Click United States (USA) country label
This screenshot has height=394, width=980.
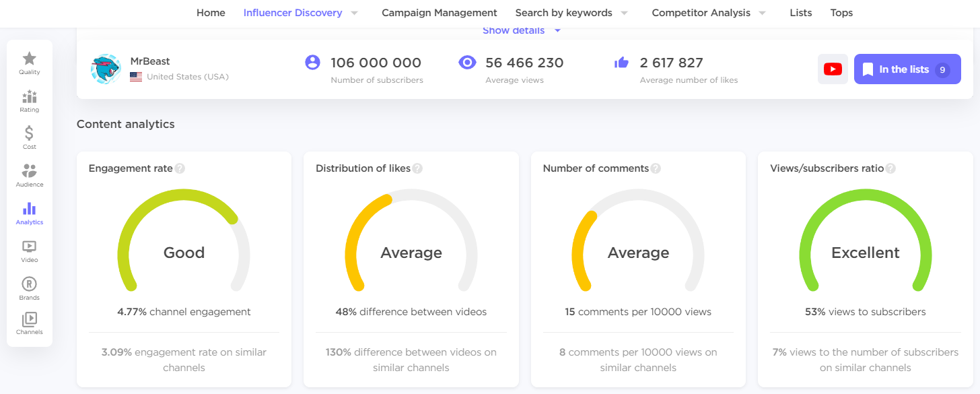(188, 77)
